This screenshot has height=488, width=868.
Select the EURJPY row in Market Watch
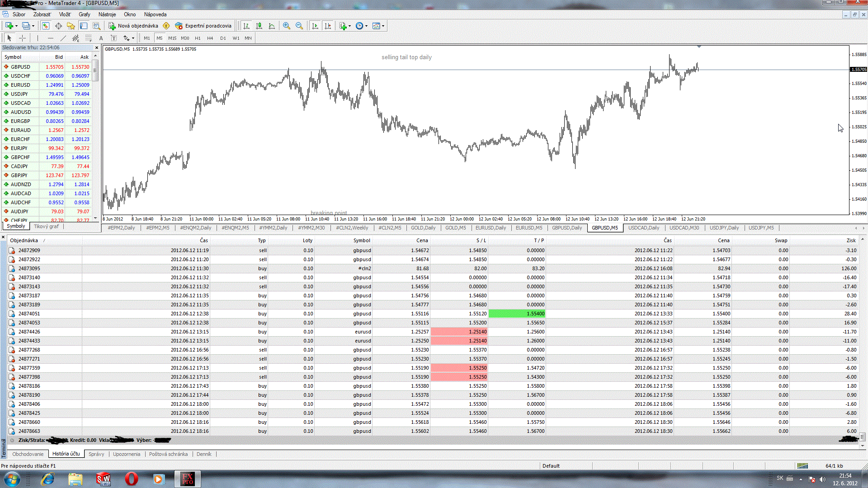pyautogui.click(x=19, y=148)
